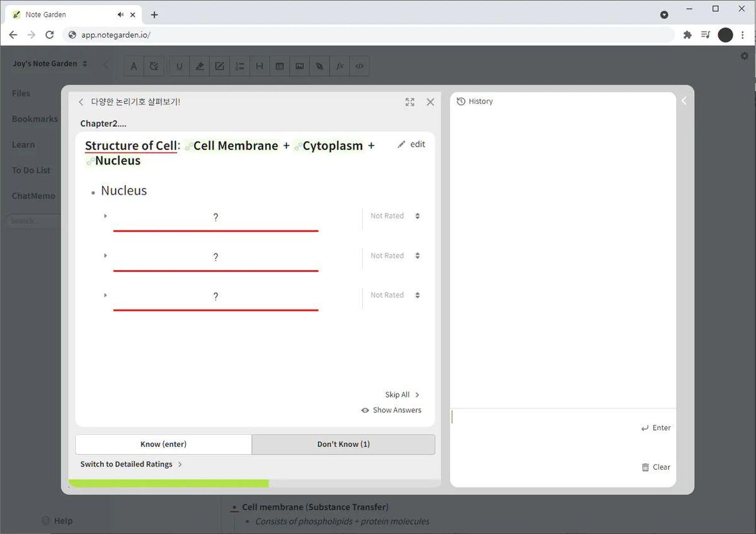The image size is (756, 534).
Task: Select the highlighter tool icon
Action: (x=199, y=66)
